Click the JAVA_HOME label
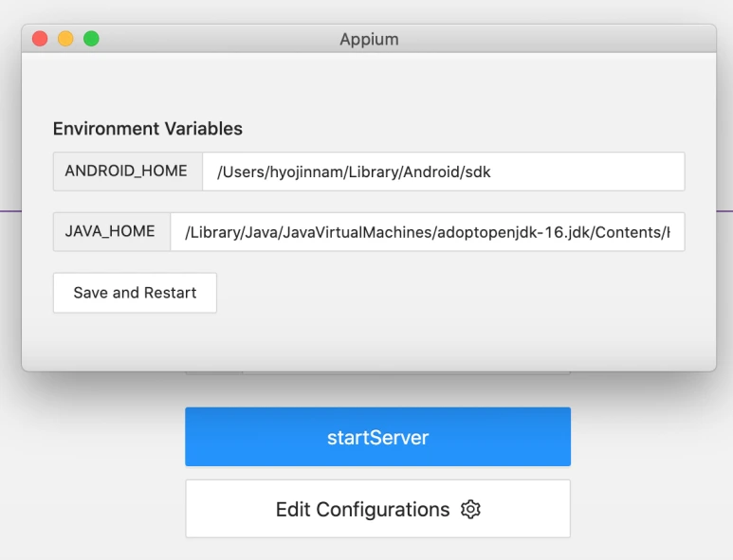The height and width of the screenshot is (560, 733). coord(110,231)
